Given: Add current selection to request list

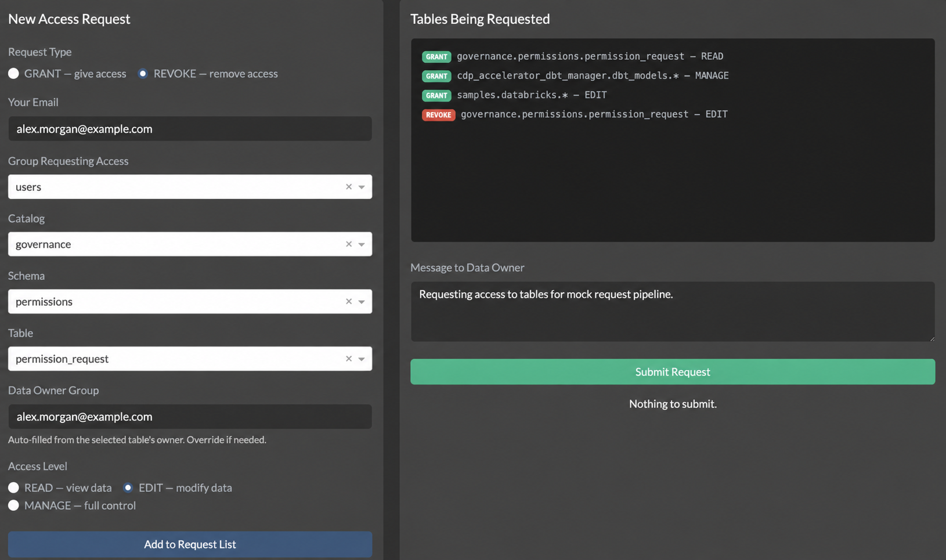Looking at the screenshot, I should point(190,544).
